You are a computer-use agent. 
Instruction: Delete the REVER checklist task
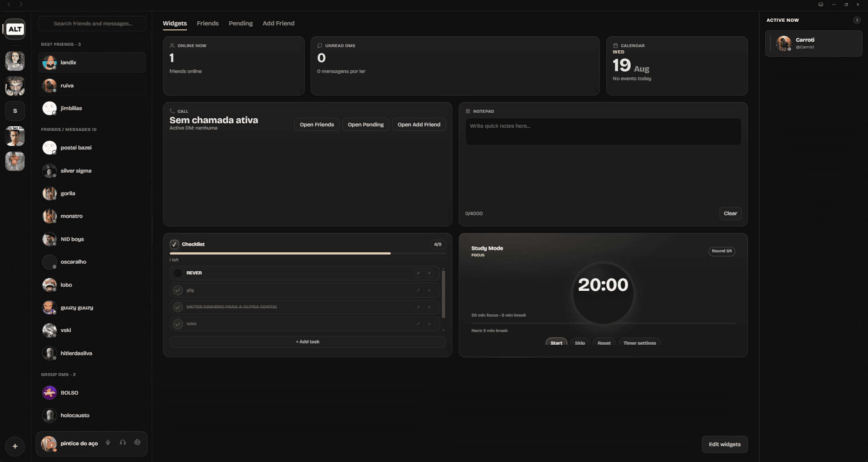429,273
